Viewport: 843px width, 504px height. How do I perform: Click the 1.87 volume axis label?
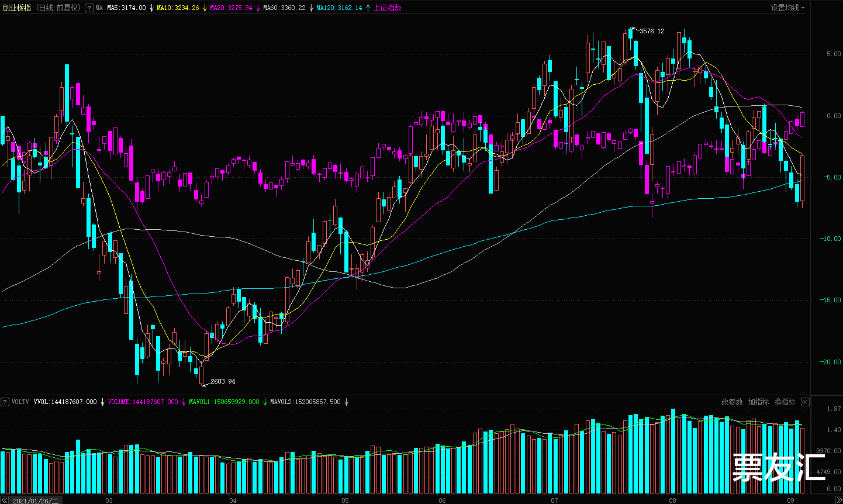[834, 409]
